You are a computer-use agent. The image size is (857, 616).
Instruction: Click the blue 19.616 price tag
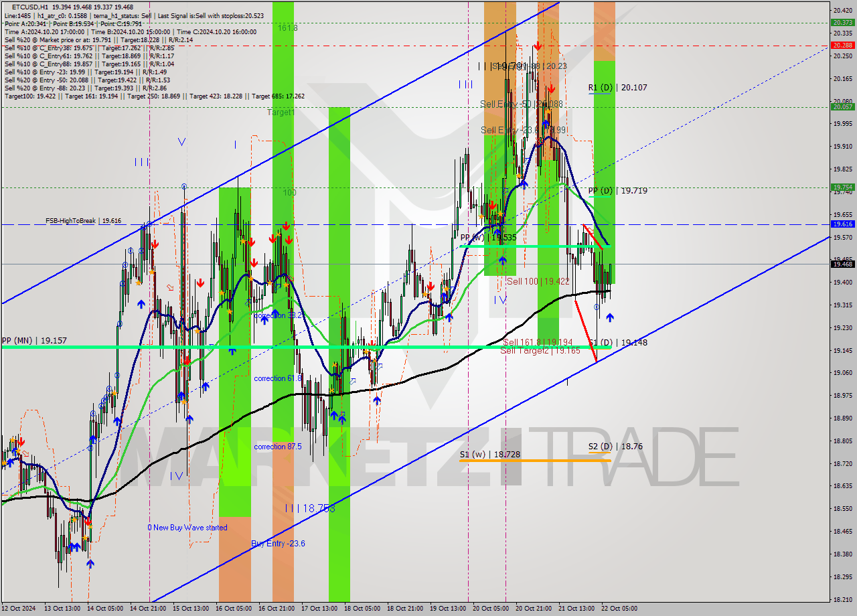(x=842, y=224)
